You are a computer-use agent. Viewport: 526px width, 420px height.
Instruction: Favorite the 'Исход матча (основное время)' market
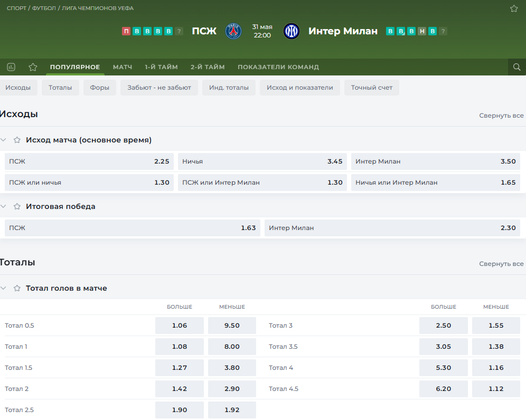point(17,140)
